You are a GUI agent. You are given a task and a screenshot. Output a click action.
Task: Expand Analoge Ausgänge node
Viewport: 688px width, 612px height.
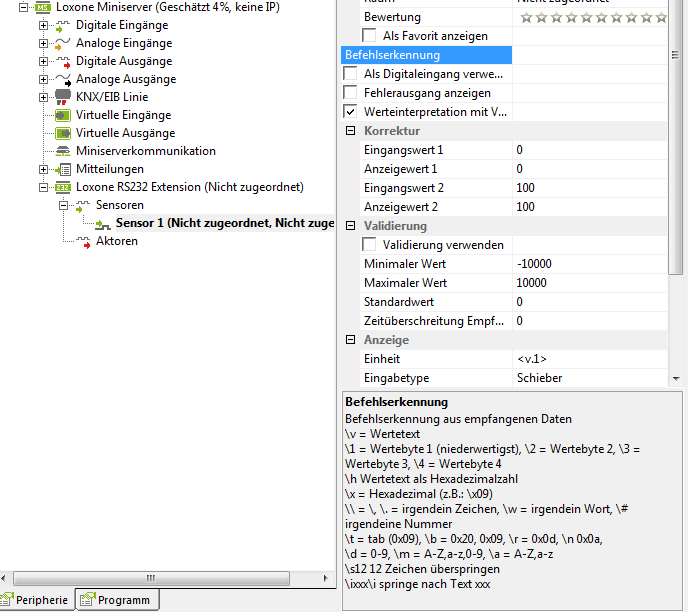point(43,79)
